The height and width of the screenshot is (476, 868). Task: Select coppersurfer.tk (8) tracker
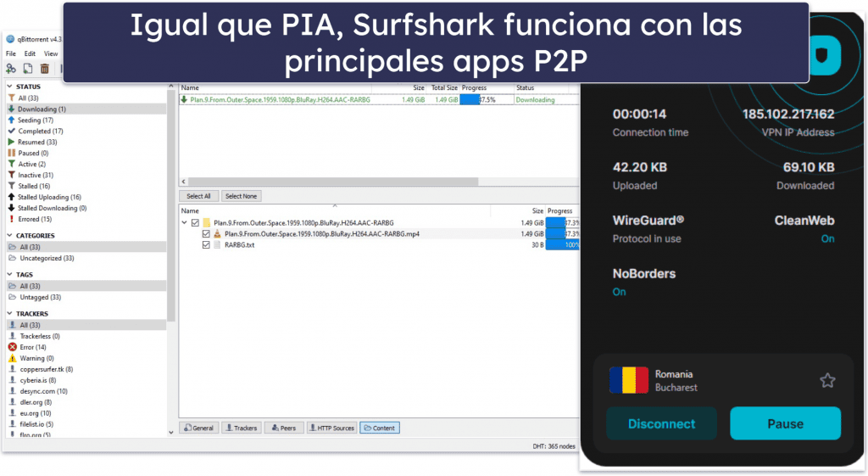pos(46,370)
